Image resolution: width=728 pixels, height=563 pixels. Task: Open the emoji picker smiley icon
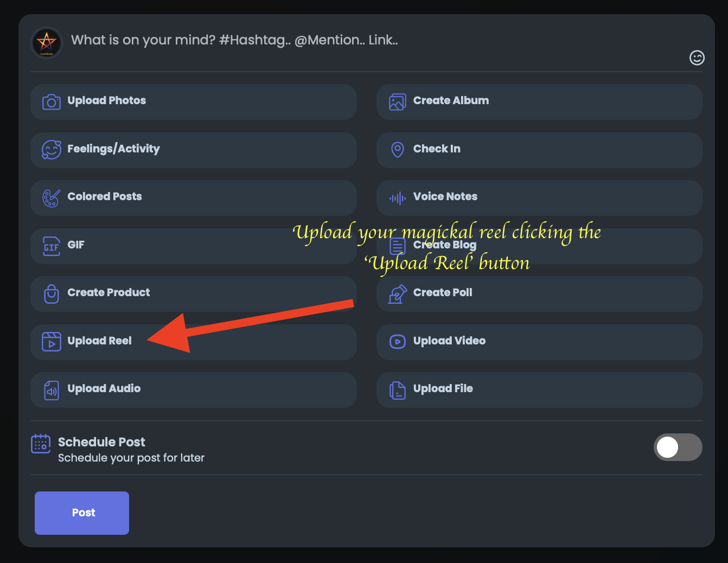[x=697, y=57]
